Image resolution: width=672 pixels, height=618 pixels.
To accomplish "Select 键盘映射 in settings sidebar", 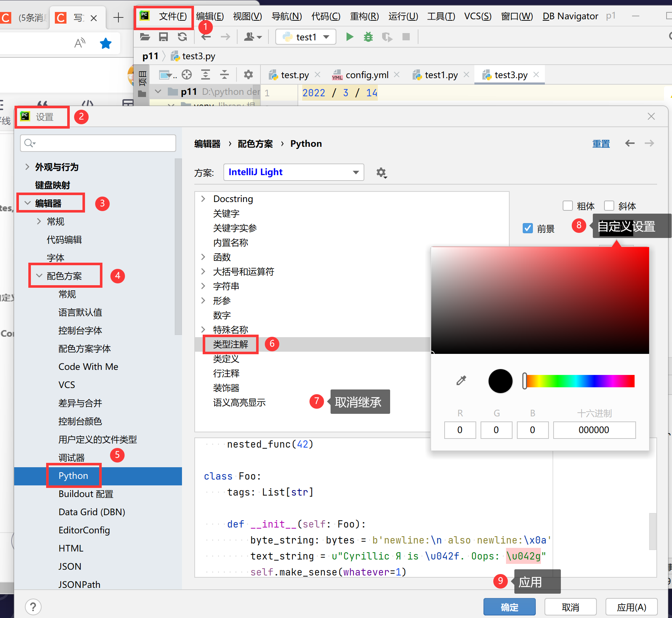I will (53, 185).
